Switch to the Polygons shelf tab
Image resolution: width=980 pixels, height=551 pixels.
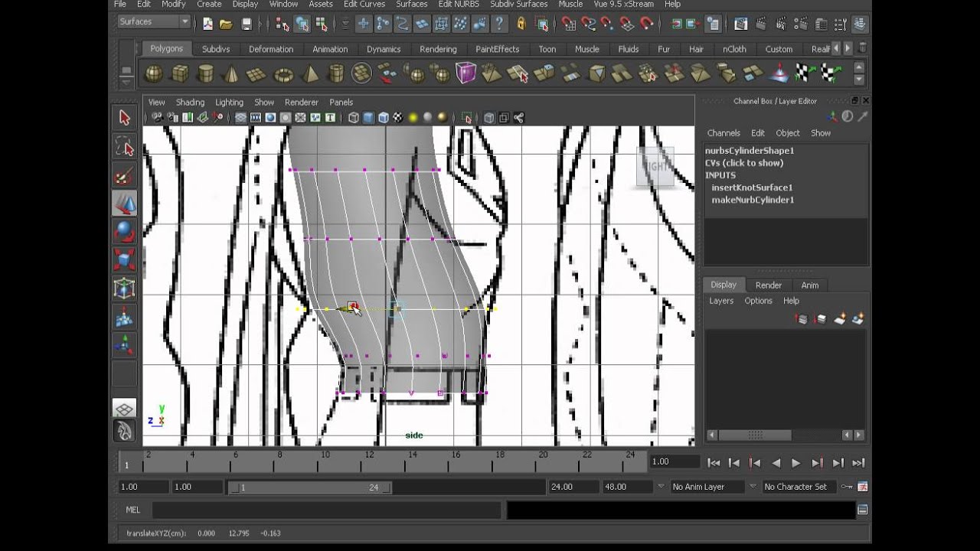tap(166, 48)
